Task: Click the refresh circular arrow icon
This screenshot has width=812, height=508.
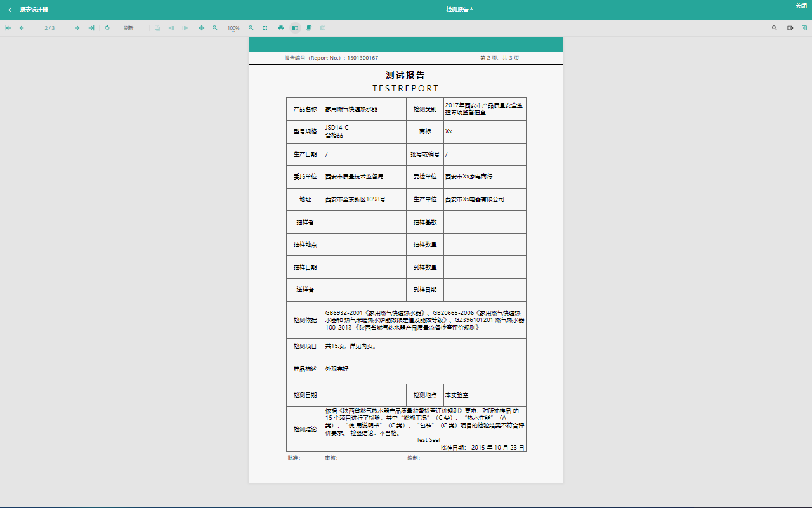Action: coord(107,28)
